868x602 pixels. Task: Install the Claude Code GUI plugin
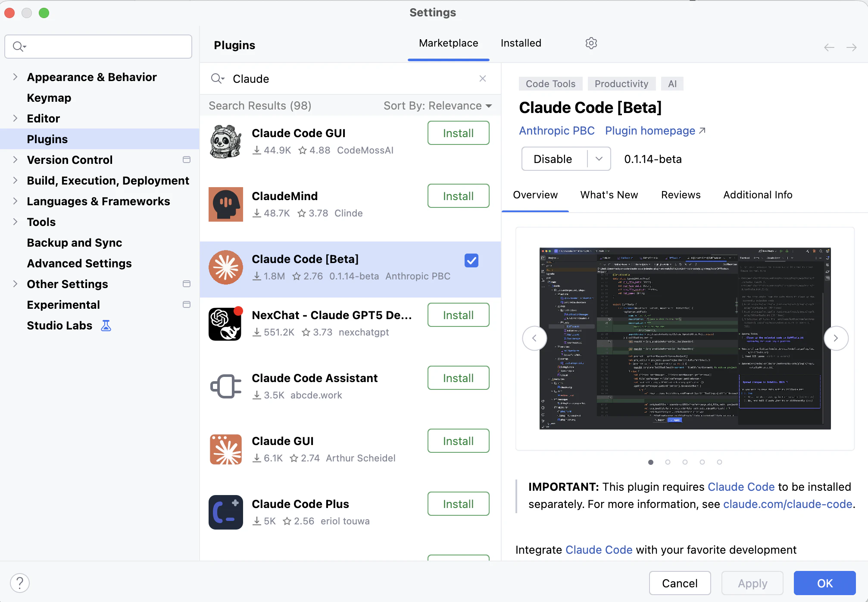[458, 133]
